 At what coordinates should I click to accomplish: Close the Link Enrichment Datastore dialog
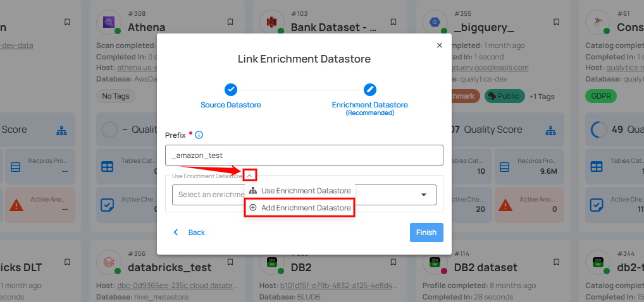tap(440, 45)
